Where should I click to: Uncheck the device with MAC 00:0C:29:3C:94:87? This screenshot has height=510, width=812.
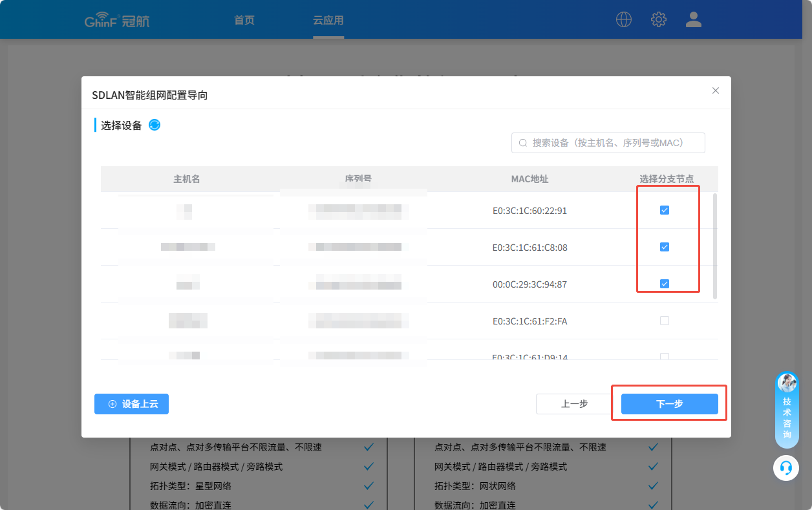coord(665,284)
